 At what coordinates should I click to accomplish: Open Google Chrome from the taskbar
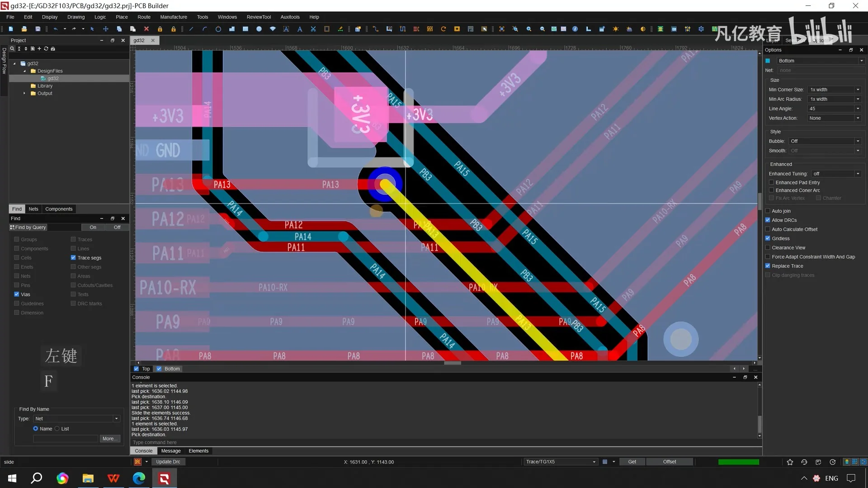(62, 478)
